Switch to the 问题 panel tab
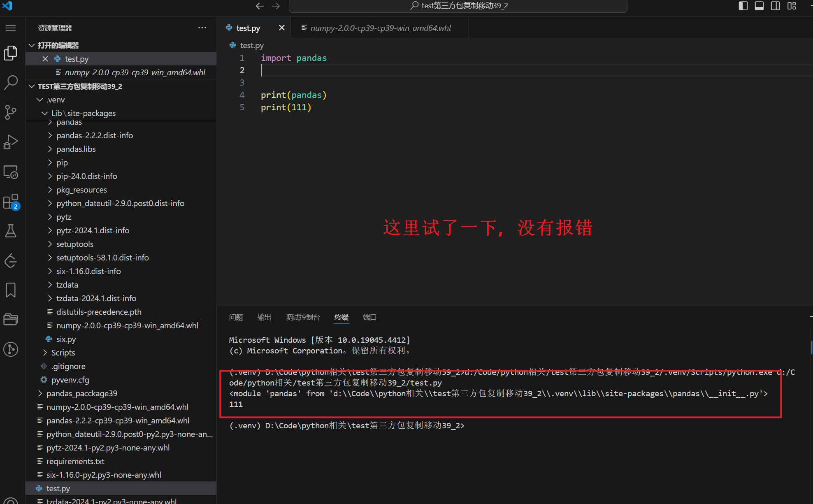This screenshot has width=813, height=504. point(236,317)
